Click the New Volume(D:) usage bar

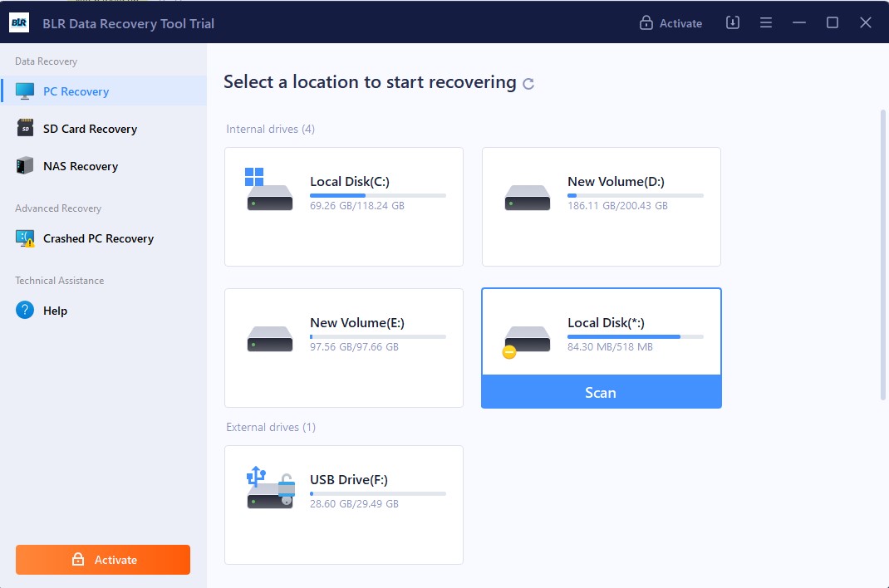coord(635,195)
